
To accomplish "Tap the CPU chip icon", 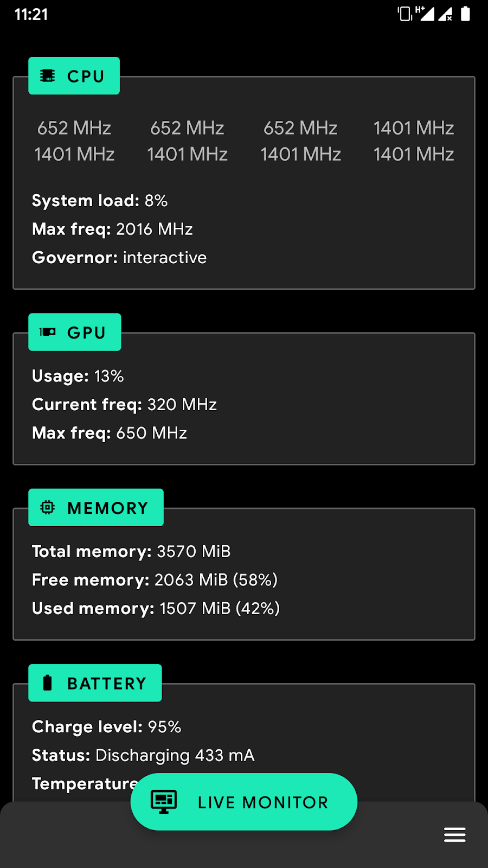I will (48, 76).
